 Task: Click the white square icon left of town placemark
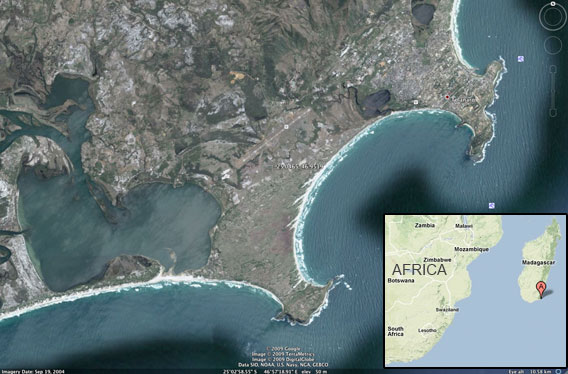point(416,102)
